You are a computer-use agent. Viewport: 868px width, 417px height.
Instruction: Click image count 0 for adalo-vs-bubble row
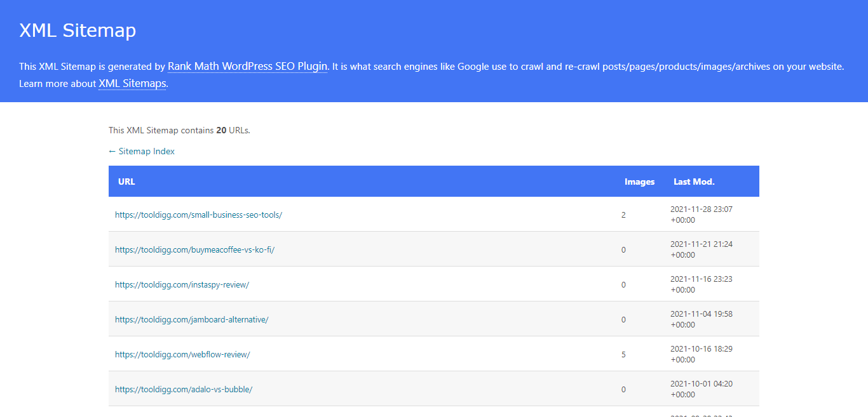pos(623,390)
